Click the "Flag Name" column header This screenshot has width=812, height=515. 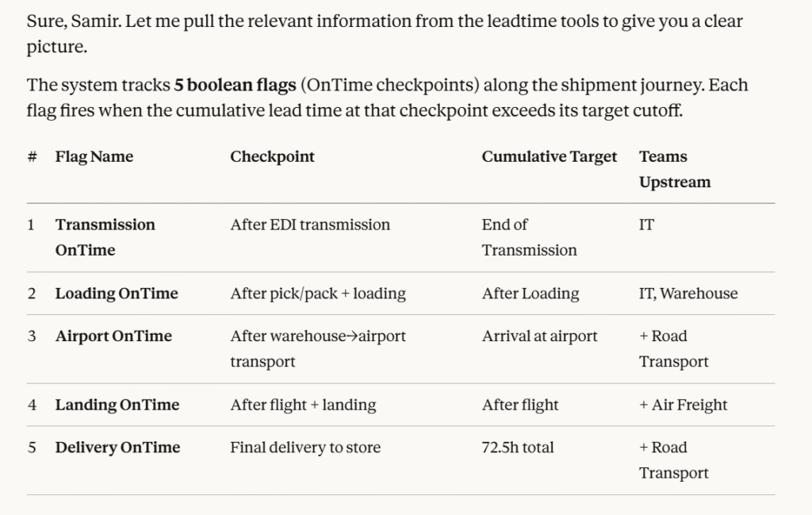pyautogui.click(x=94, y=157)
